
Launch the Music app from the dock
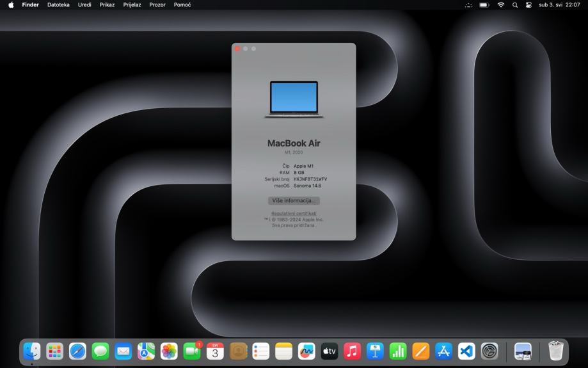(x=352, y=351)
